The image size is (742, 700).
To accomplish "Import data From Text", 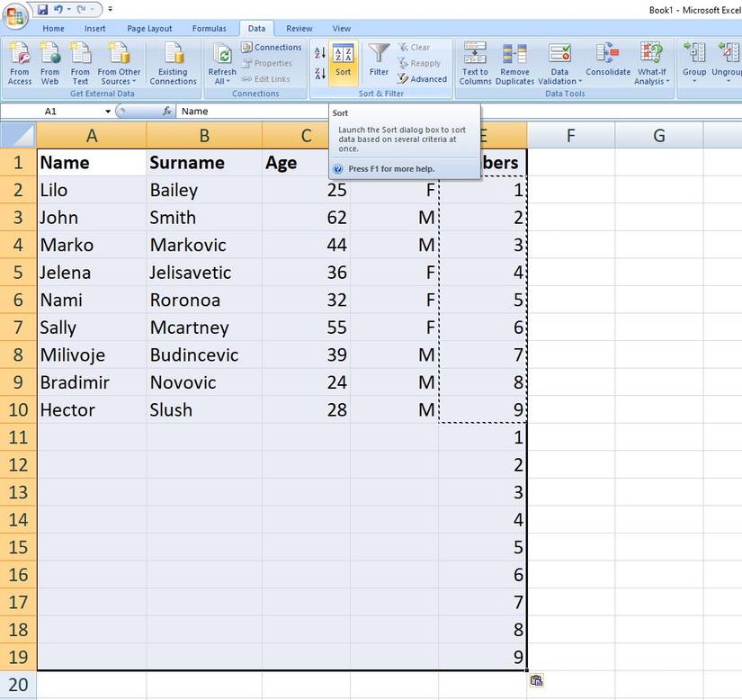I will pyautogui.click(x=80, y=63).
